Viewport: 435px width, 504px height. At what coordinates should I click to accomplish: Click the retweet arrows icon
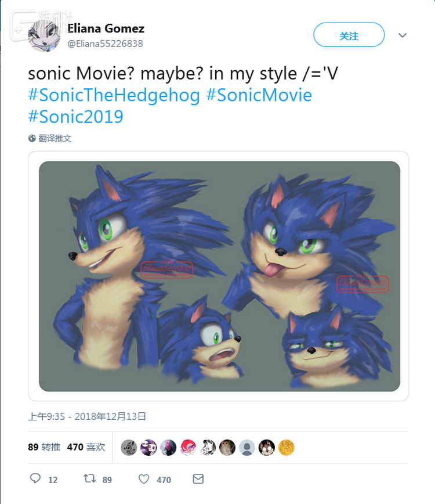click(89, 479)
